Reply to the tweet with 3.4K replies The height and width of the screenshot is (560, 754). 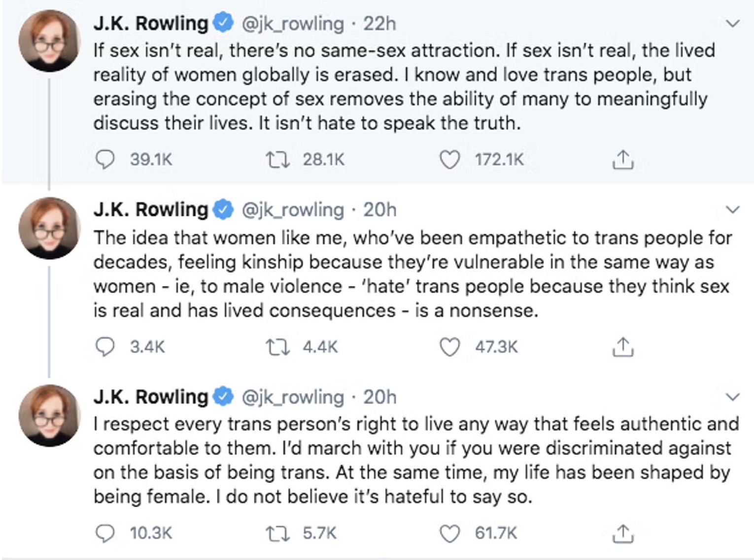104,347
